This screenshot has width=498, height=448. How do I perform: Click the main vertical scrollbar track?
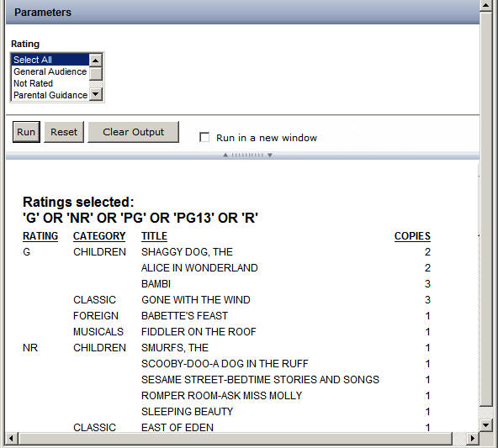coord(486,412)
